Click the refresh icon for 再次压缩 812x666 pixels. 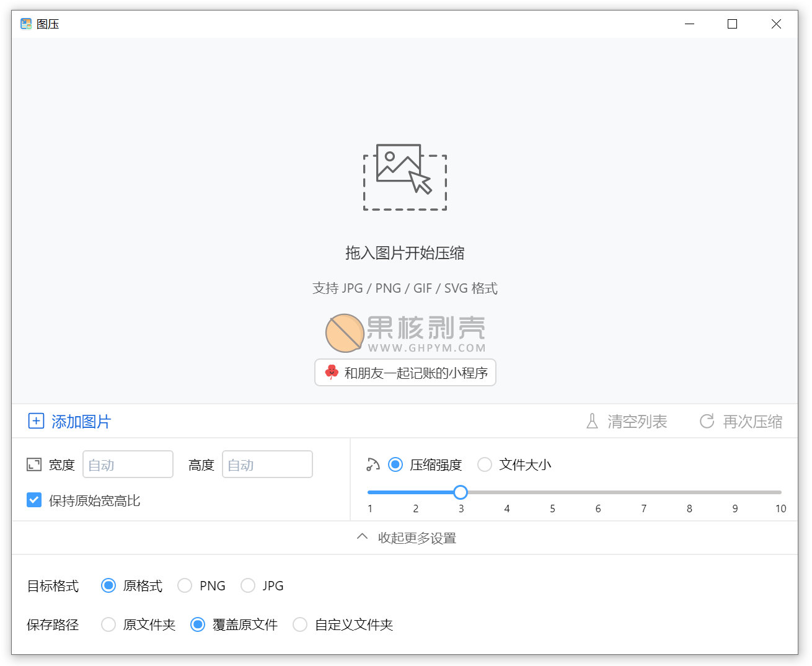point(707,421)
